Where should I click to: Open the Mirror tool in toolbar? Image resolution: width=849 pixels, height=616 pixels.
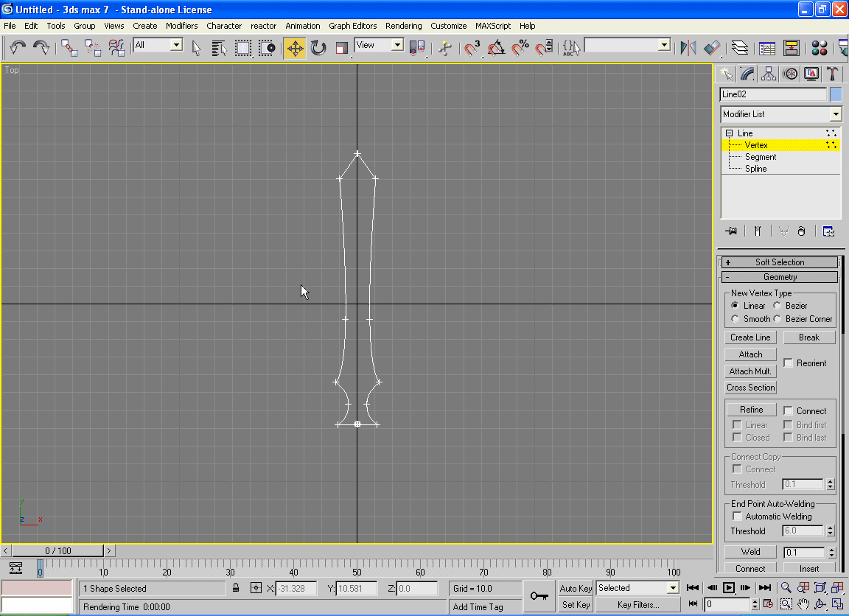(x=688, y=48)
